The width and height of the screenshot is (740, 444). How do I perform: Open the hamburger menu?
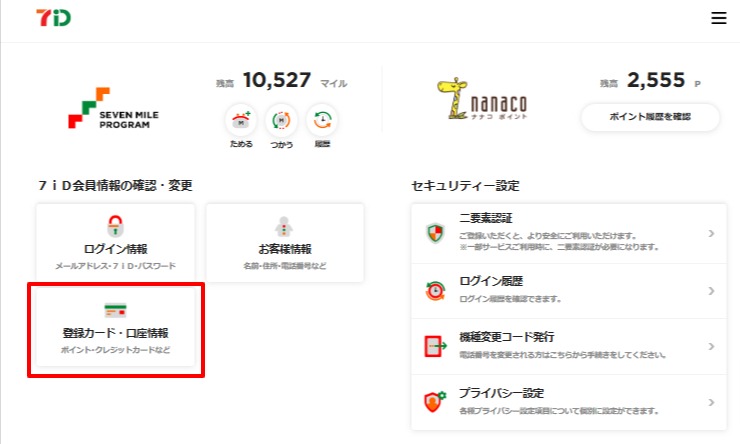[718, 19]
